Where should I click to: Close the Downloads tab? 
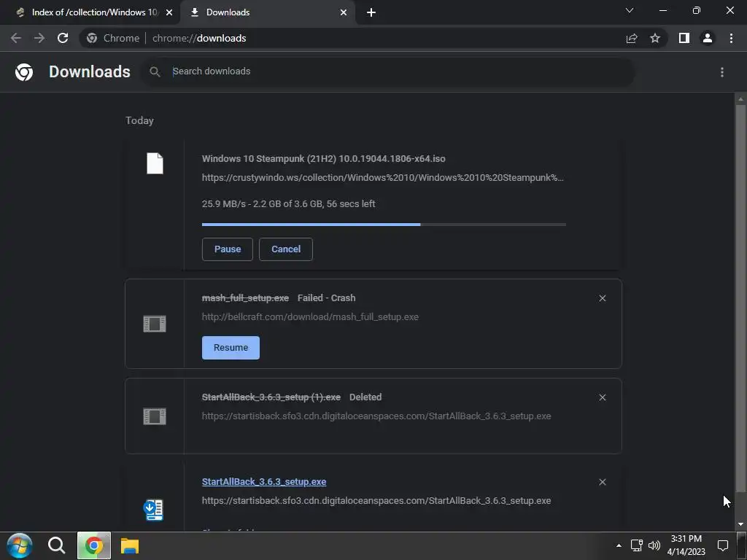coord(344,12)
